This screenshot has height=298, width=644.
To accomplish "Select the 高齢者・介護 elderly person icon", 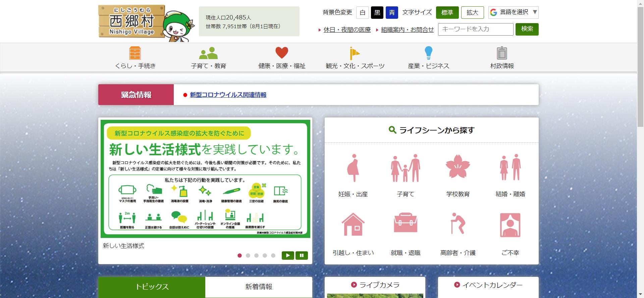I will click(x=458, y=223).
